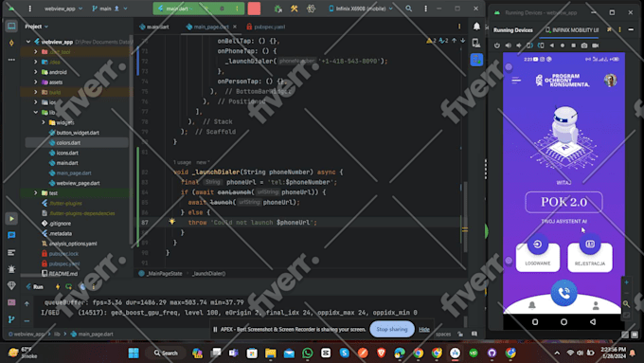Switch to the main.dart editor tab
The image size is (644, 363).
point(154,27)
